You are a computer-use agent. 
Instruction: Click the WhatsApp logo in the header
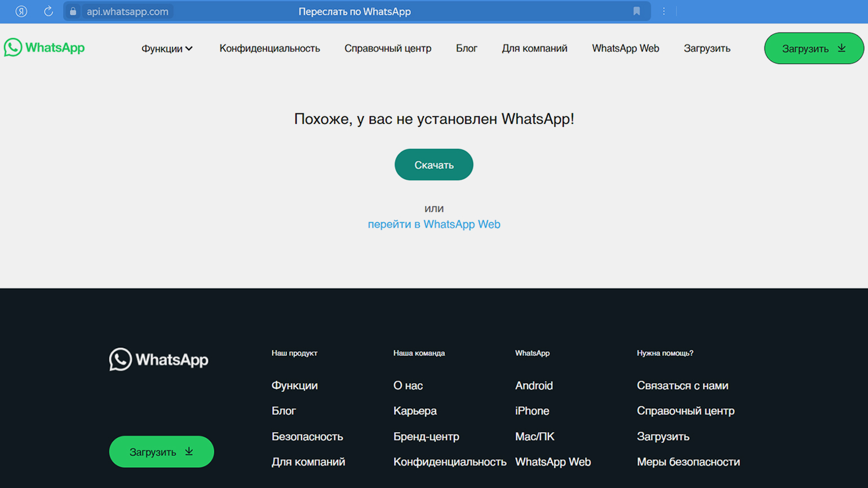tap(44, 48)
